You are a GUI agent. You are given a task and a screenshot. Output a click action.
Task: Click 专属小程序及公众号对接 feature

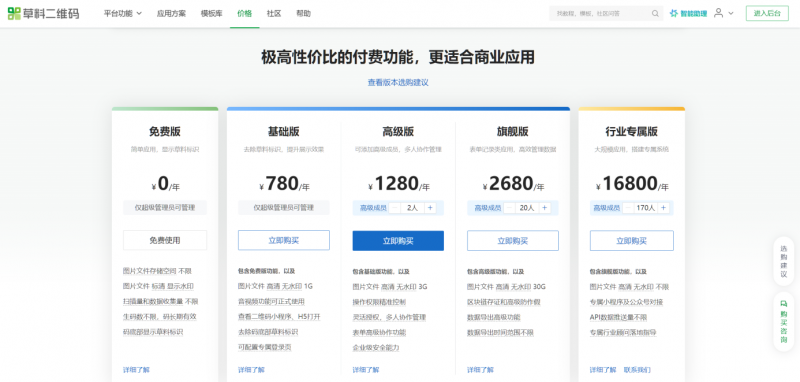coord(626,302)
